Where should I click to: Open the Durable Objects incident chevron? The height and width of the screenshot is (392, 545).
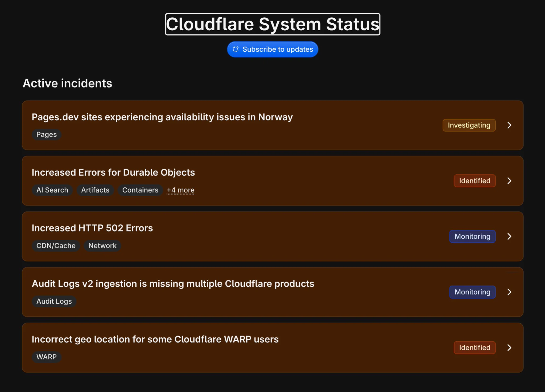pyautogui.click(x=509, y=181)
